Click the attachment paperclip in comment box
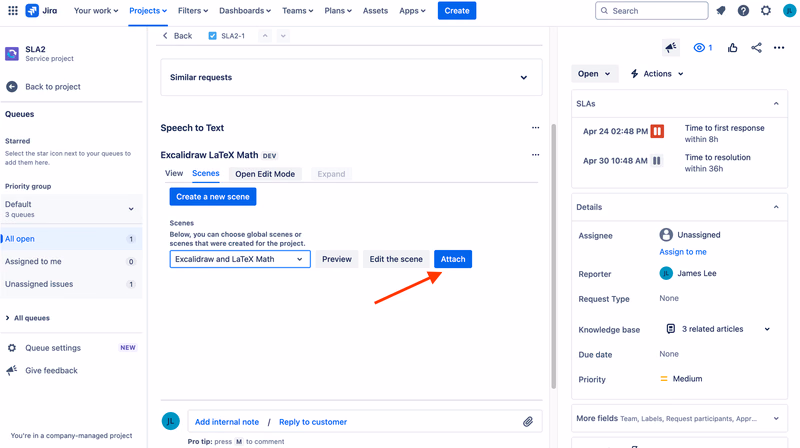 (x=528, y=421)
